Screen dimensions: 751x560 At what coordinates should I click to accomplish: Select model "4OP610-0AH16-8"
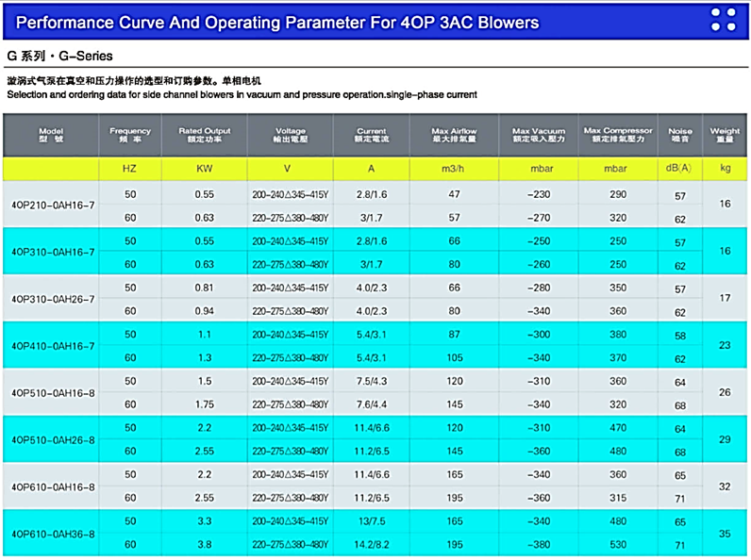(x=53, y=487)
